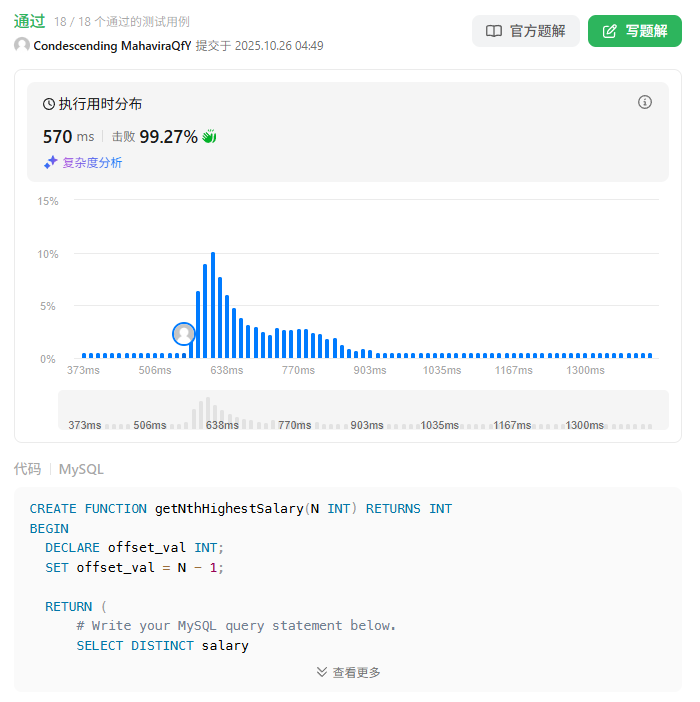Open 复杂度分析 link
This screenshot has height=702, width=700.
[92, 162]
